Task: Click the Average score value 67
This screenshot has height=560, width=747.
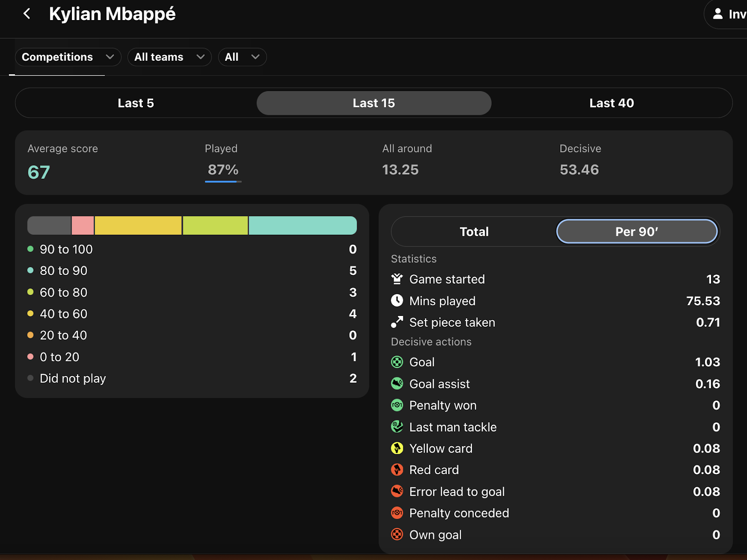Action: 39,173
